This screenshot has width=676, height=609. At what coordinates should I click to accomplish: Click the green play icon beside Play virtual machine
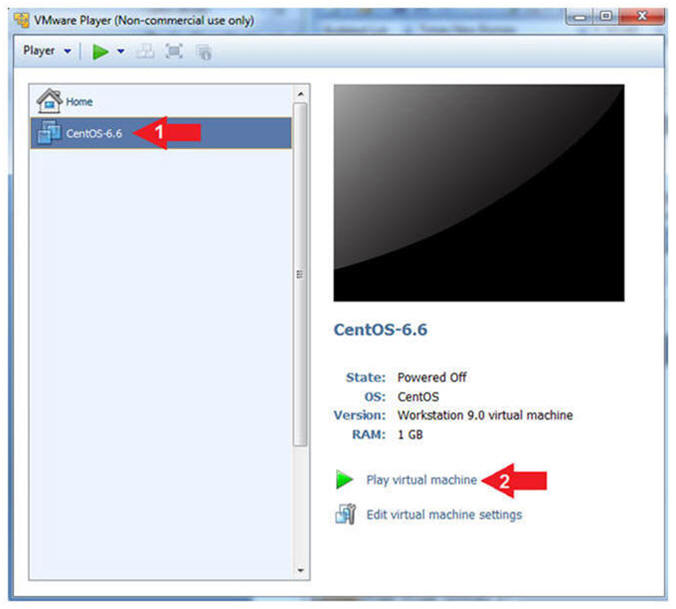pyautogui.click(x=344, y=480)
